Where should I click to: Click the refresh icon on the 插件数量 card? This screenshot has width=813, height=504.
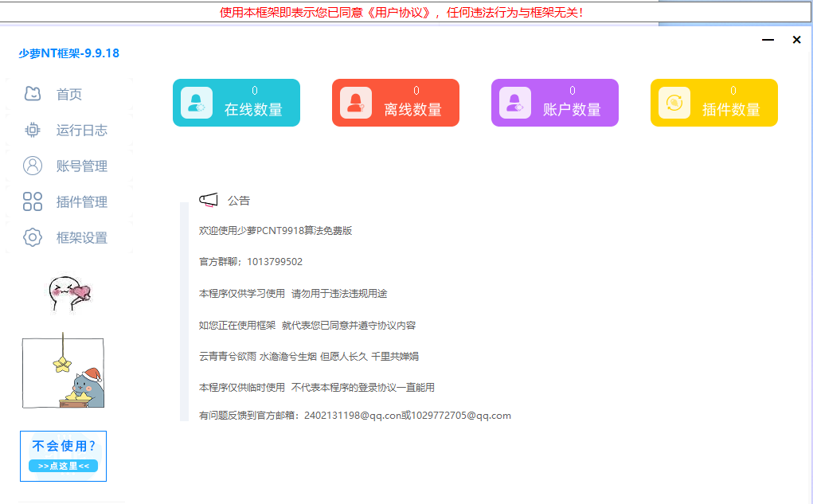click(x=674, y=102)
